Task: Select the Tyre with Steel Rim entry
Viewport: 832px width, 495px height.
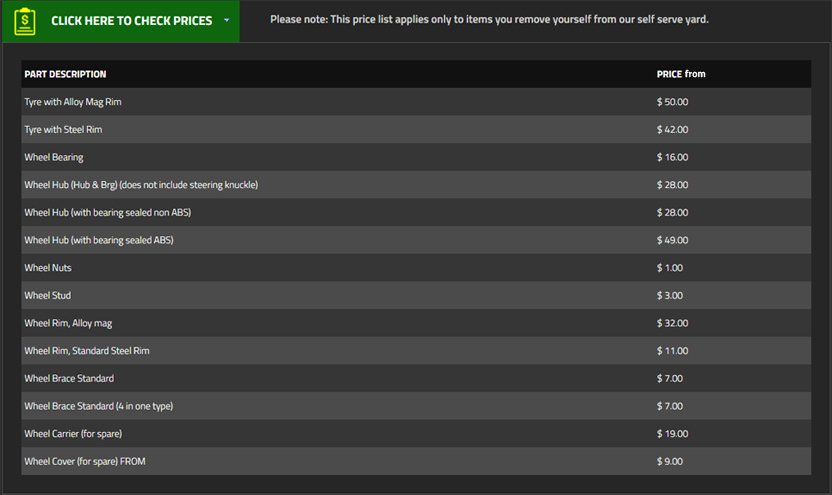Action: [x=63, y=130]
